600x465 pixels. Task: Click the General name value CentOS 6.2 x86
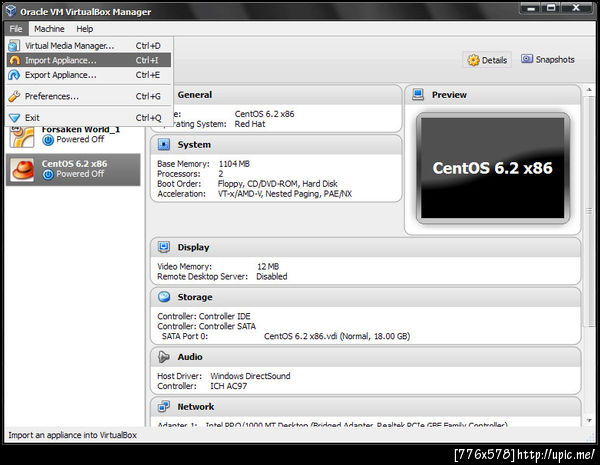pyautogui.click(x=264, y=114)
